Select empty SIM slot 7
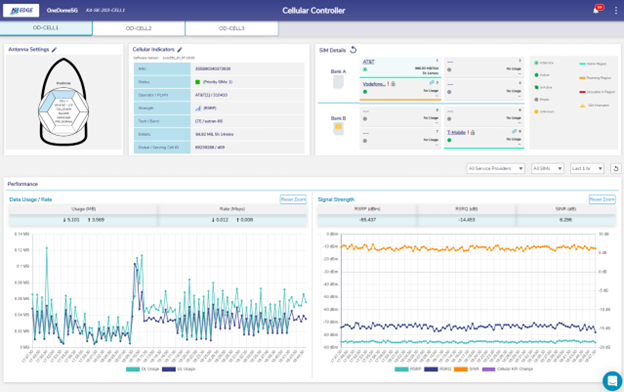624x392 pixels. [x=400, y=138]
